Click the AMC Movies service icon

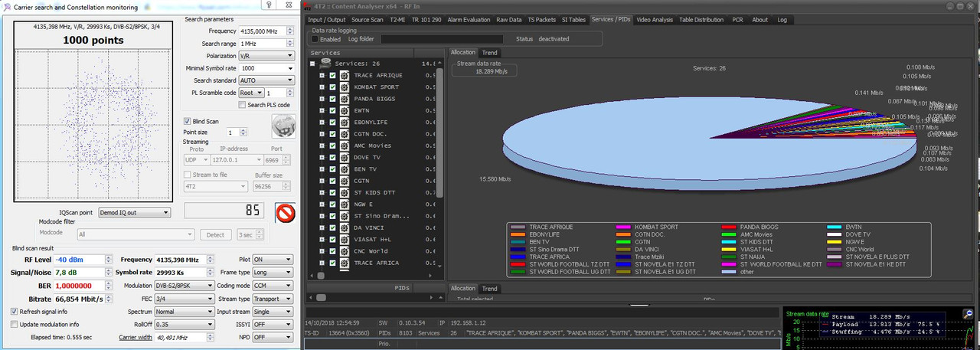click(x=345, y=146)
